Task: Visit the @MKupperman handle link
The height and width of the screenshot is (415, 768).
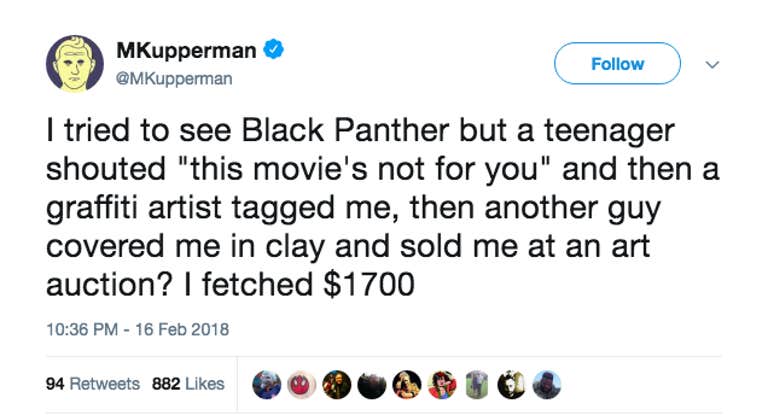Action: [174, 79]
